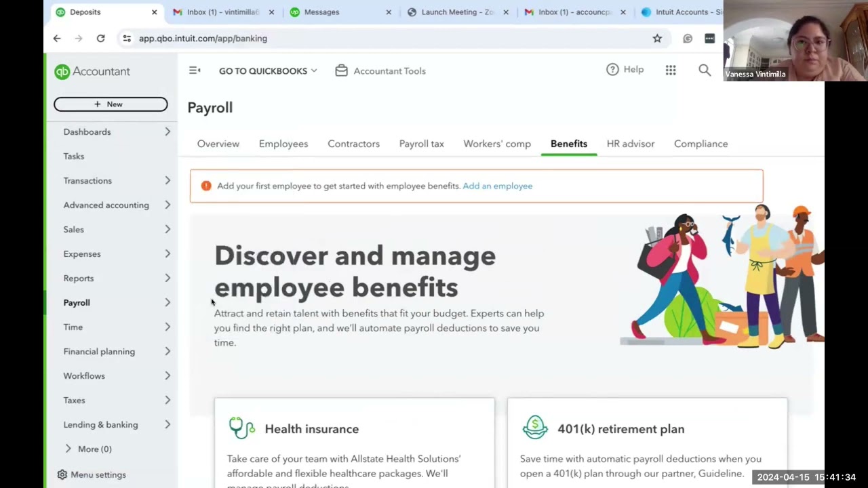868x488 pixels.
Task: Close the Messages browser tab
Action: pos(389,12)
